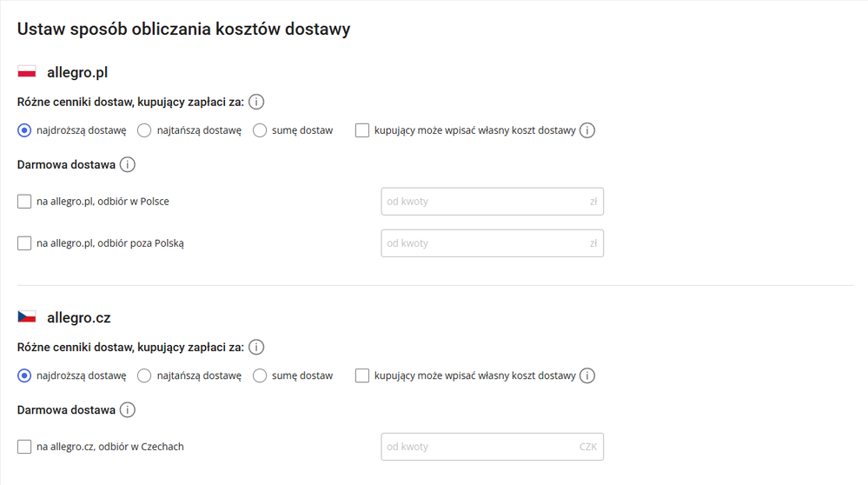
Task: Open info icon beside allegro.pl własny koszt dostawy
Action: tap(587, 130)
